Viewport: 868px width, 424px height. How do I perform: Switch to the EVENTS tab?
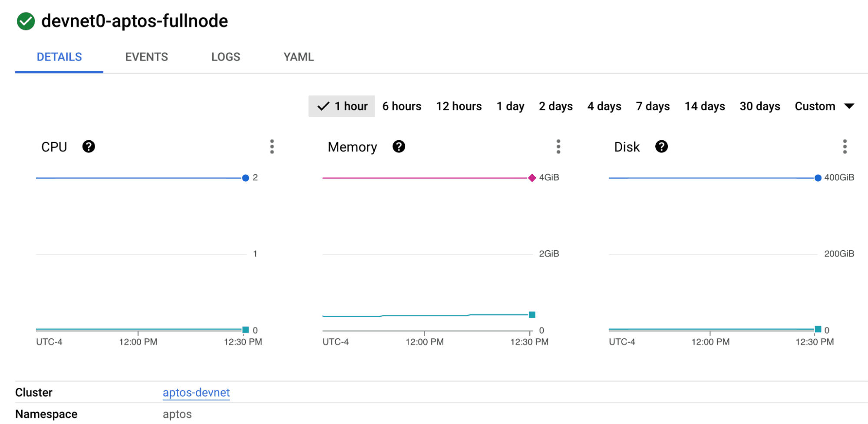(x=146, y=56)
